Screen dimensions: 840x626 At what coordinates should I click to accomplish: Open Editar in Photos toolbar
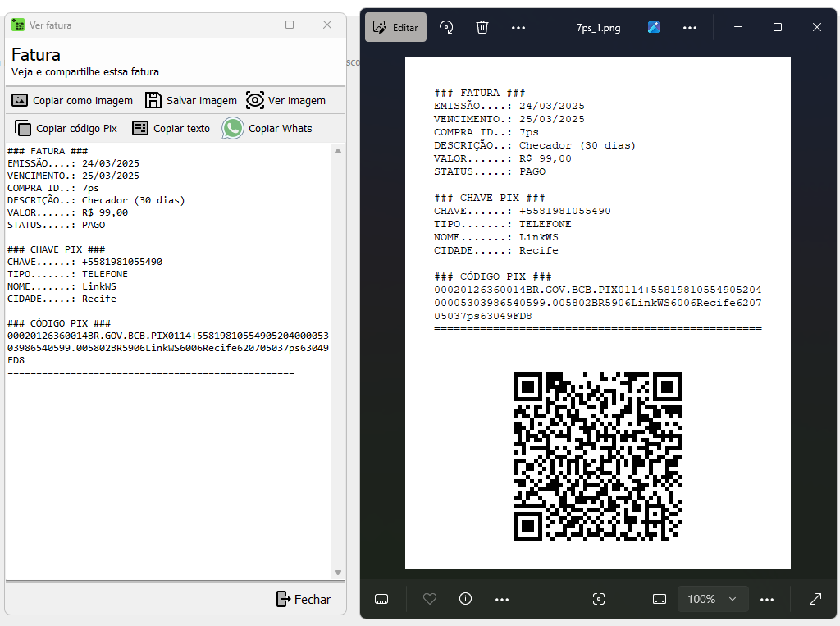(x=395, y=27)
